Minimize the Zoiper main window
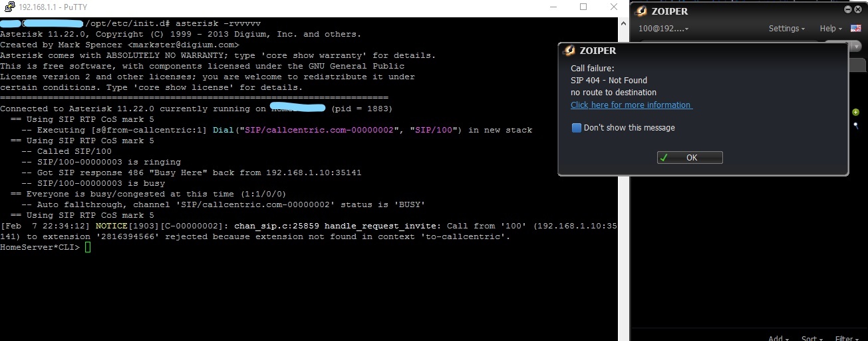868x341 pixels. pyautogui.click(x=848, y=9)
